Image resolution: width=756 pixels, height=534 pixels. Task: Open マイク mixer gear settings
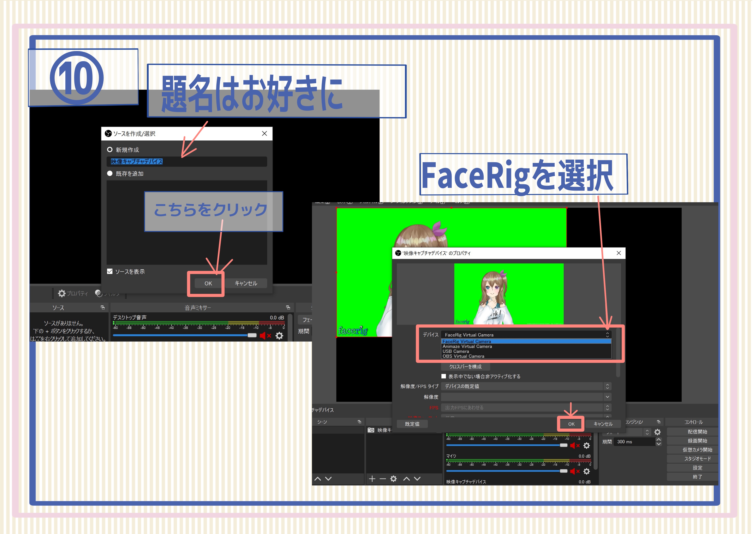click(x=587, y=471)
